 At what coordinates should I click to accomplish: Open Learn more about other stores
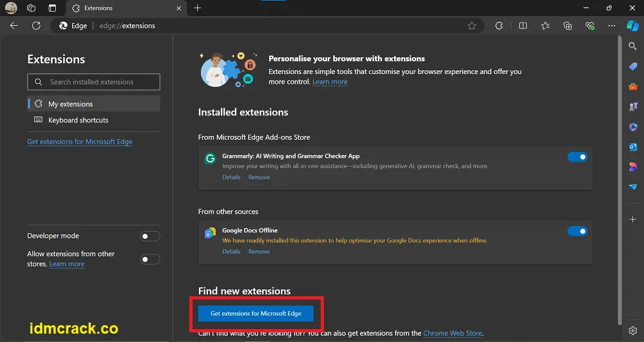coord(67,264)
